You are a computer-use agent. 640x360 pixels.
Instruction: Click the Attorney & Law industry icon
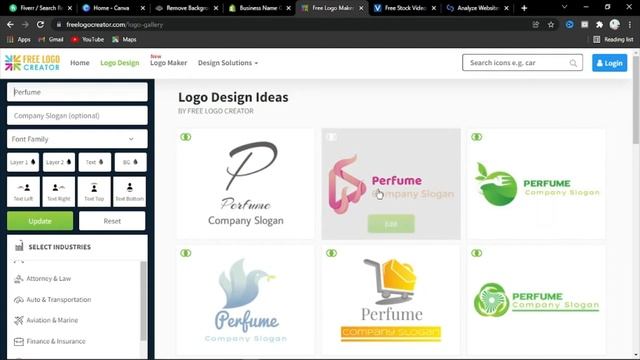tap(18, 279)
